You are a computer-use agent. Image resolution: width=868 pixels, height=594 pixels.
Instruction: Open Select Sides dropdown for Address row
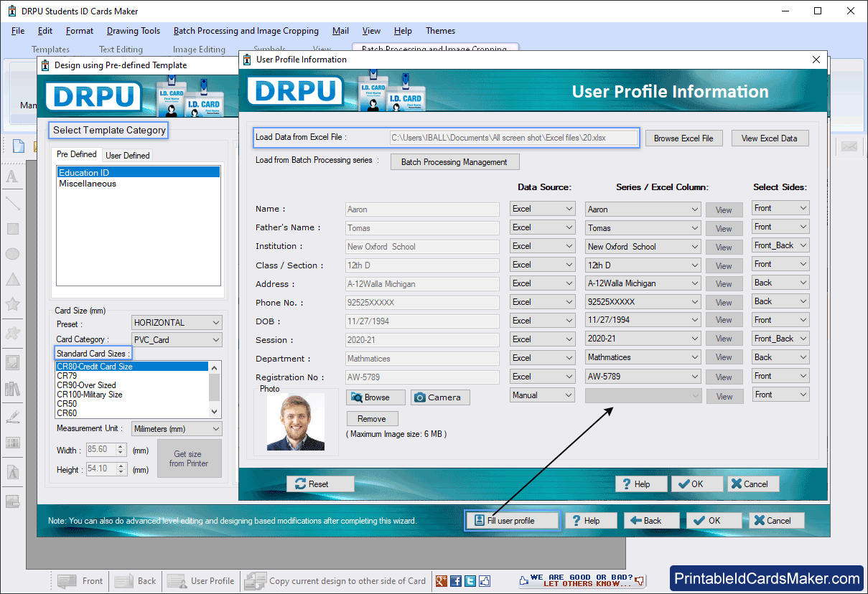780,283
